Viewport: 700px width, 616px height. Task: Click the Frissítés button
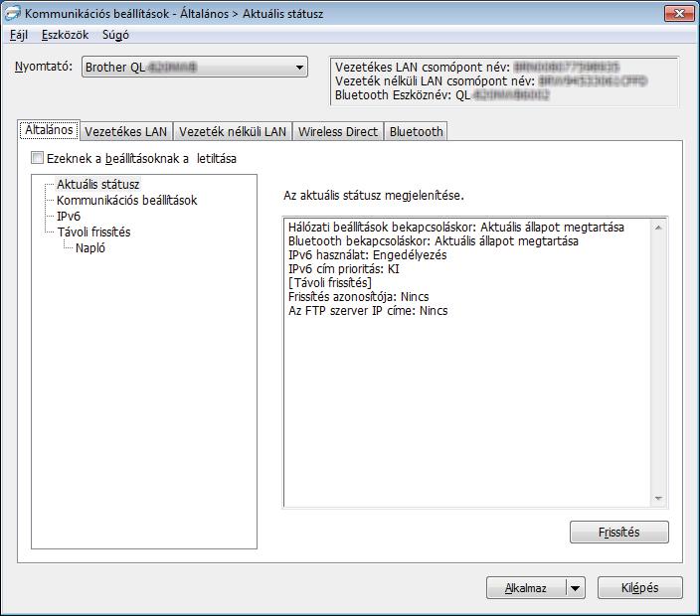pyautogui.click(x=619, y=533)
